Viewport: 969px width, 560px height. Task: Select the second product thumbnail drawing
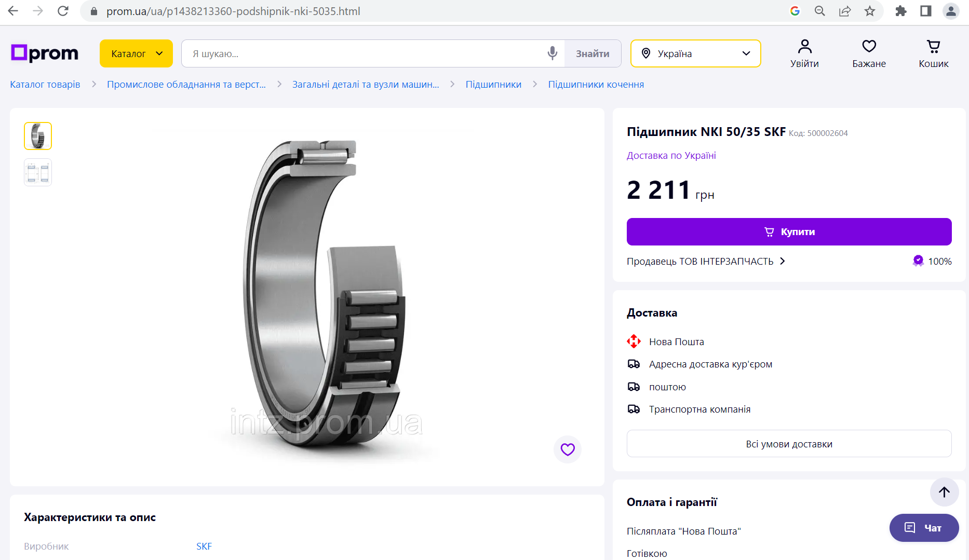pos(38,172)
